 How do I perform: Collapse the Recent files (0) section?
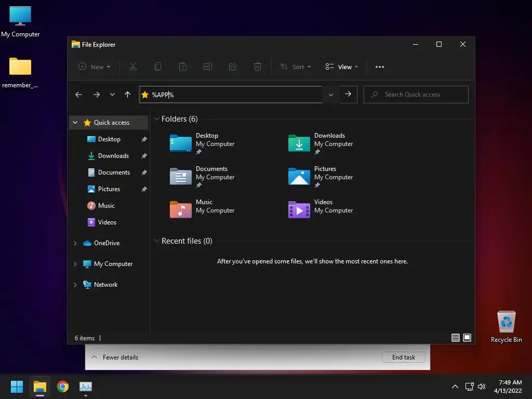[x=156, y=241]
